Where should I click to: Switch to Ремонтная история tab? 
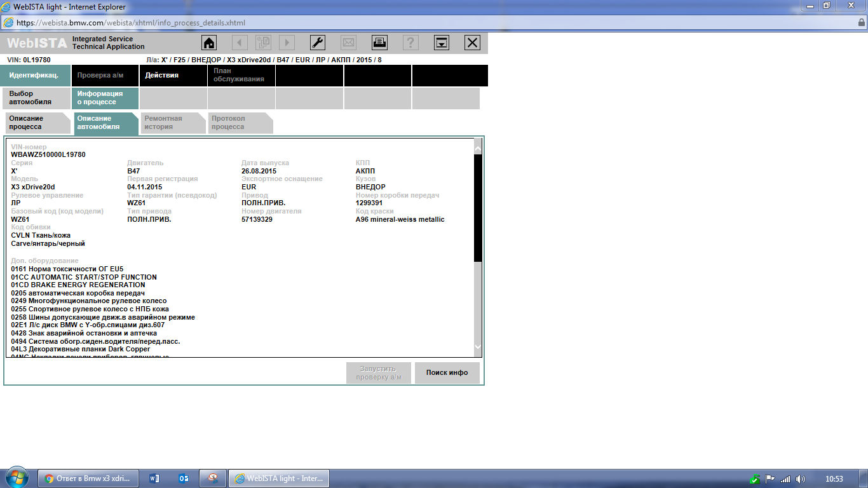click(x=173, y=123)
